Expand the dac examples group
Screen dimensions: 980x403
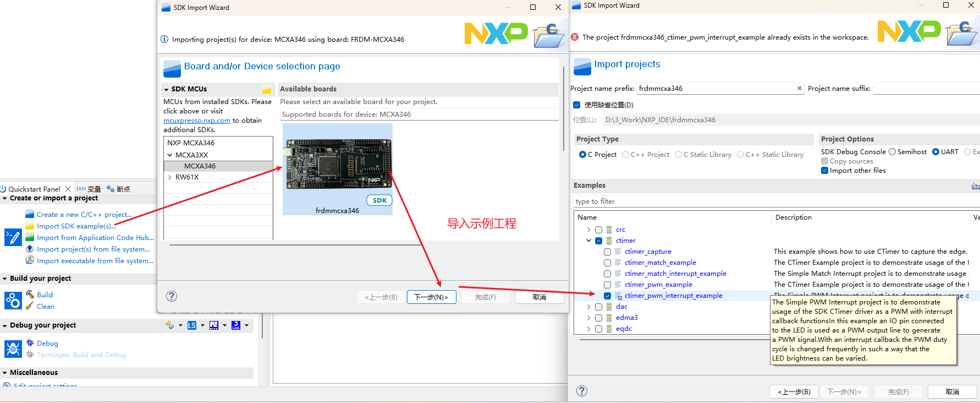(x=588, y=307)
